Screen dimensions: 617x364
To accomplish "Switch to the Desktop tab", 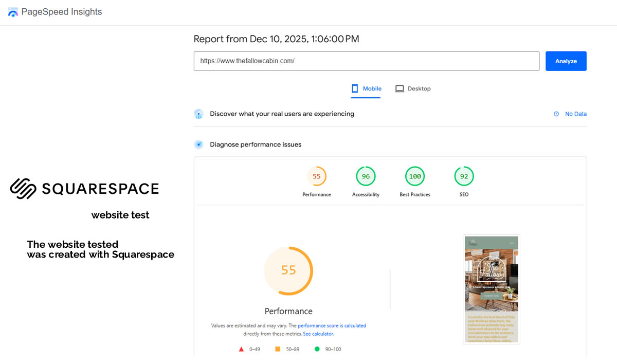I will (413, 88).
